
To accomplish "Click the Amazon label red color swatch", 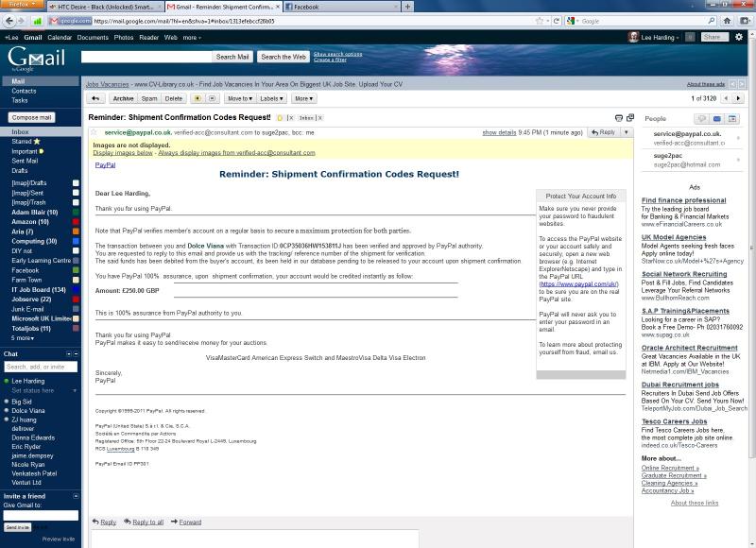I will coord(76,222).
